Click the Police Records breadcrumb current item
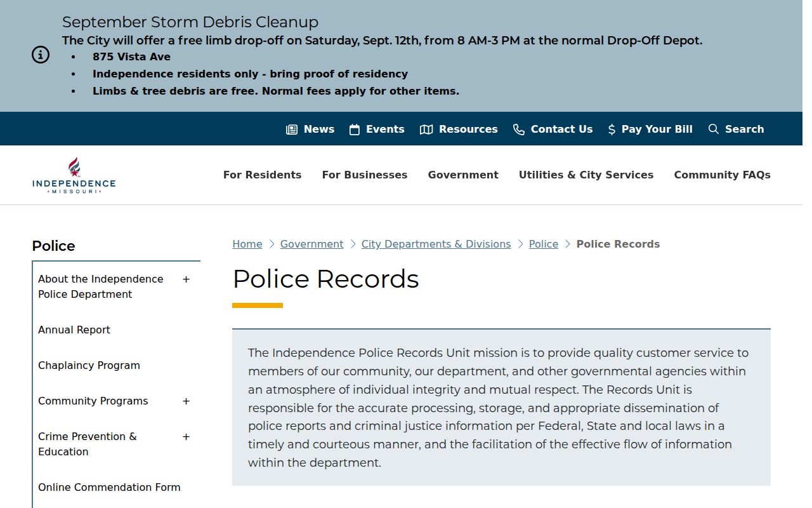Image resolution: width=812 pixels, height=508 pixels. [x=618, y=244]
